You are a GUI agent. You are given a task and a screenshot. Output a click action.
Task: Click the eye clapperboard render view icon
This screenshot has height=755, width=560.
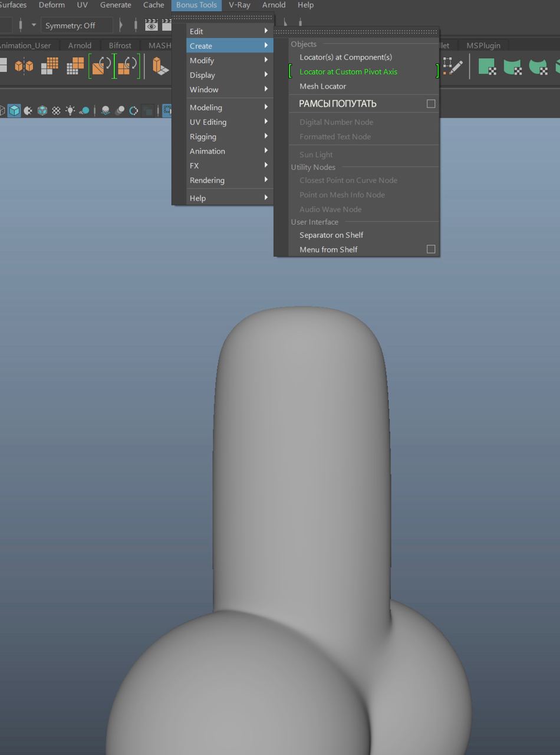tap(151, 25)
